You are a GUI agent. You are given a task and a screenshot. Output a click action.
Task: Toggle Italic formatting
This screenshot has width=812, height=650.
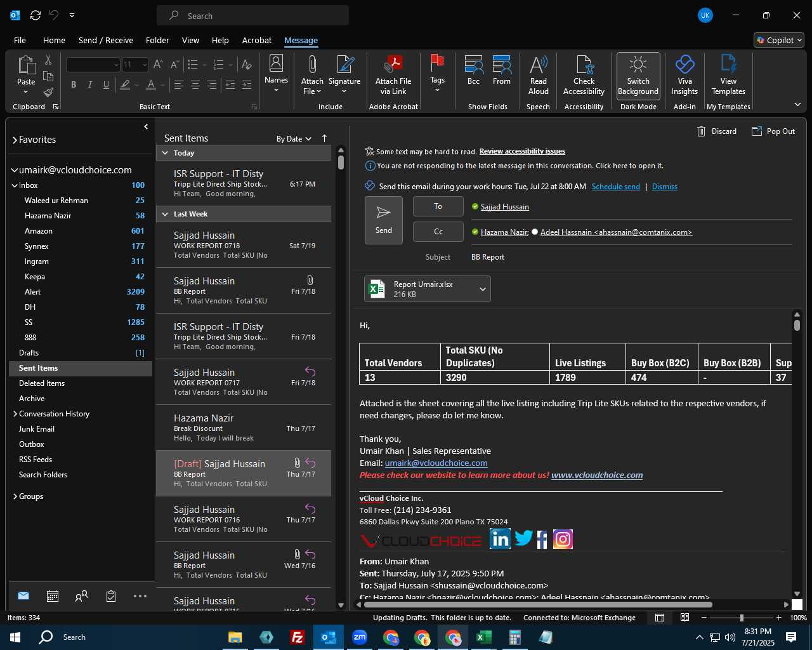pos(90,84)
